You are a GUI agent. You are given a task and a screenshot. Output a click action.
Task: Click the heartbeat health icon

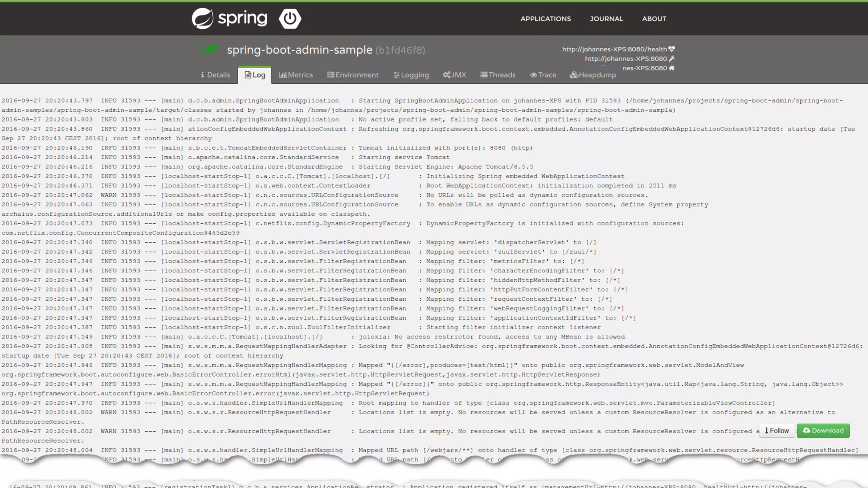coord(672,49)
